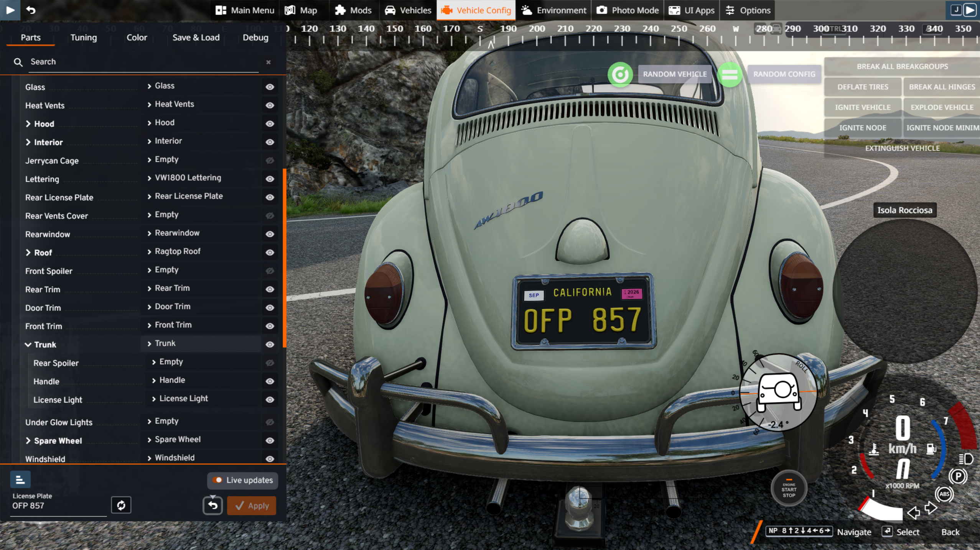Click the DEFLATE TIRES button

pos(863,87)
